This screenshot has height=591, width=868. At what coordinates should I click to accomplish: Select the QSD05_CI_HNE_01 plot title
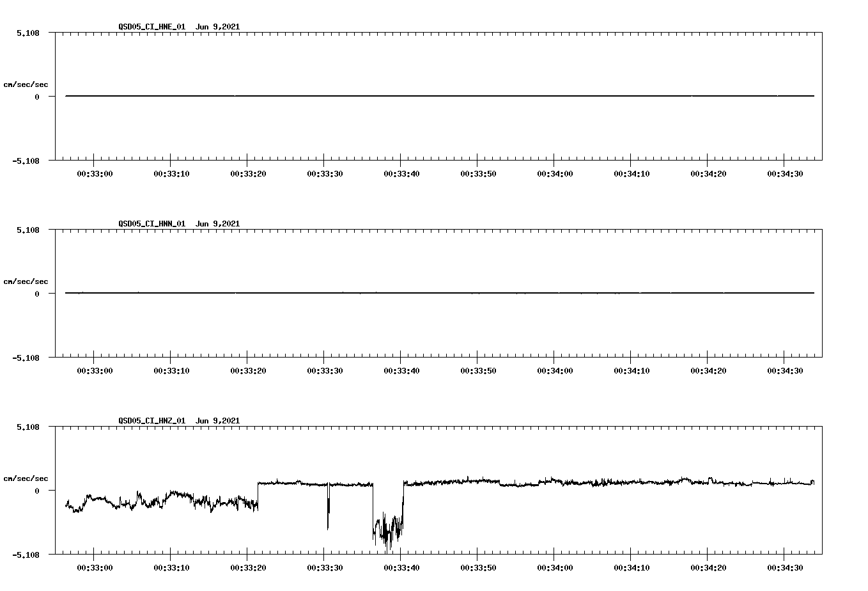click(x=179, y=27)
